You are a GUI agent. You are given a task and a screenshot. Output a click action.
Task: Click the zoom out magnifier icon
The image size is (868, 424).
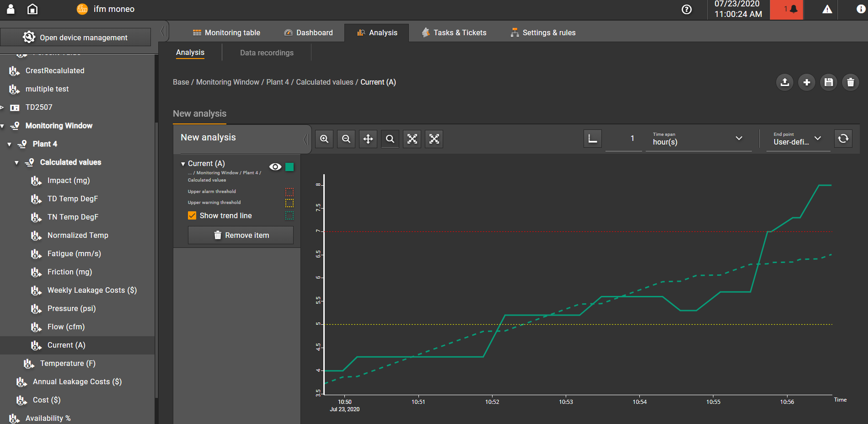pos(346,139)
